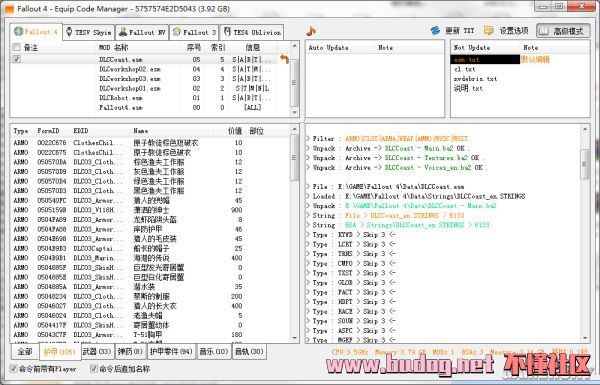Sort items by the FormID column header
The height and width of the screenshot is (385, 600).
coord(48,131)
